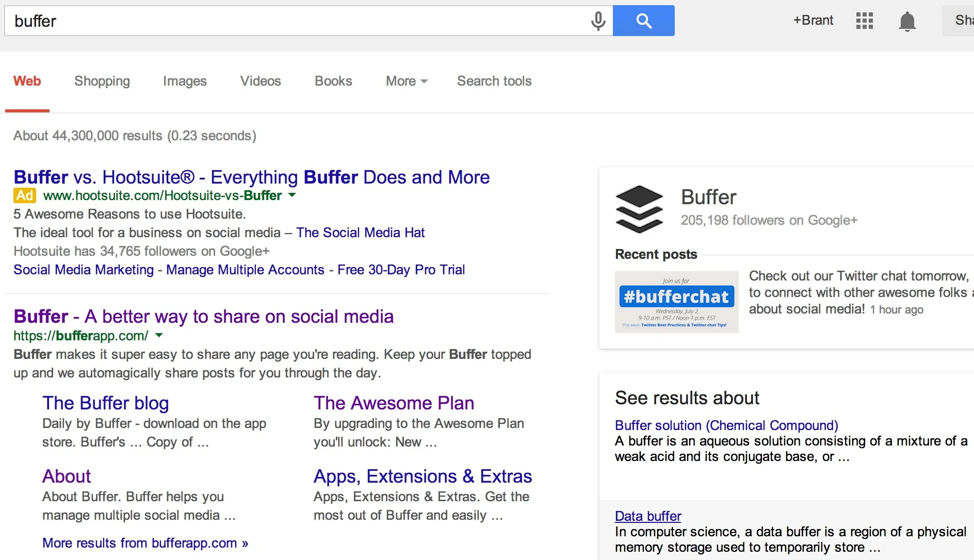Open Apps, Extensions & Extras sitelink
The image size is (974, 560).
coord(423,476)
